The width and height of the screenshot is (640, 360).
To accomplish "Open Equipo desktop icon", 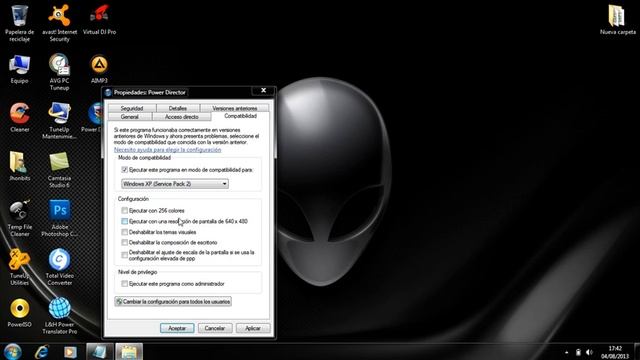I will click(19, 69).
